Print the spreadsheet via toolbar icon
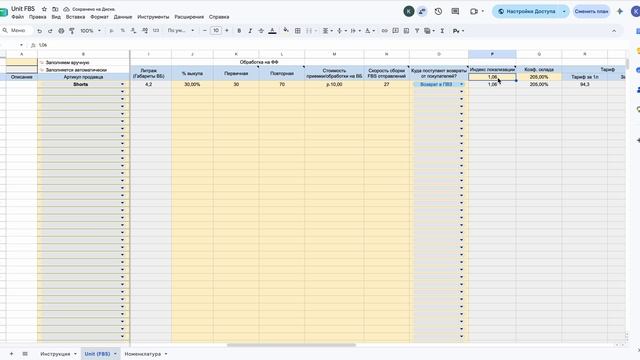Viewport: 640px width, 360px height. click(61, 31)
